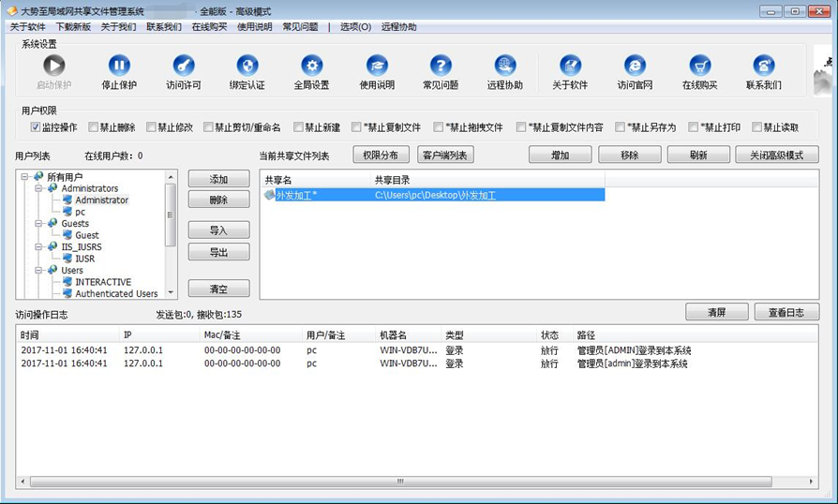Enable 禁止复制文件 checkbox
The height and width of the screenshot is (504, 838).
[x=356, y=127]
